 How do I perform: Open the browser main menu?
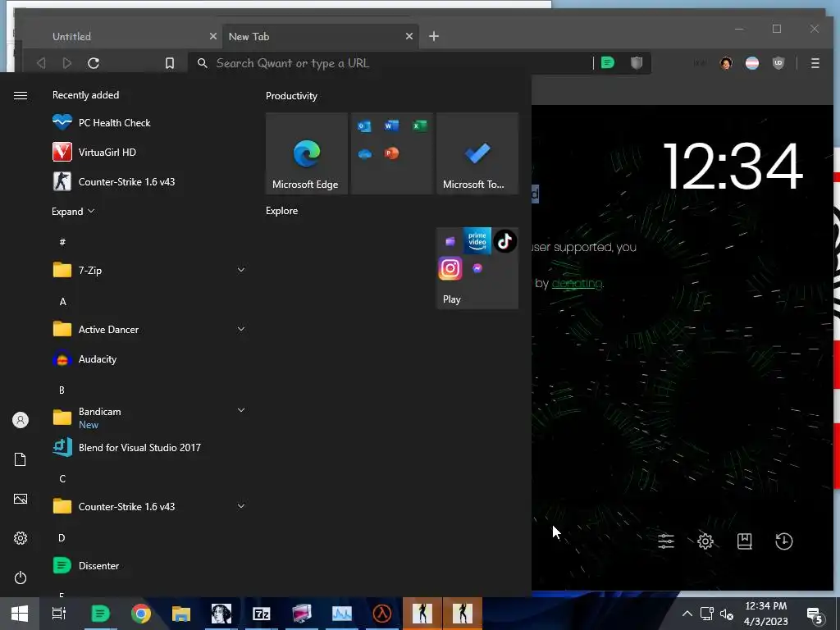815,63
